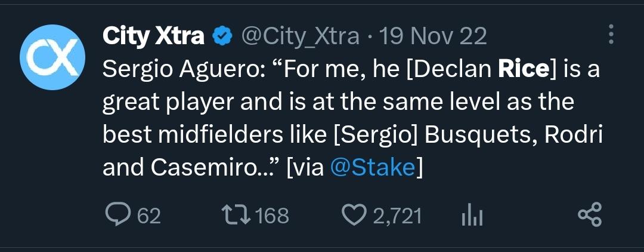Image resolution: width=644 pixels, height=252 pixels.
Task: Click the retweet count 168
Action: [272, 216]
